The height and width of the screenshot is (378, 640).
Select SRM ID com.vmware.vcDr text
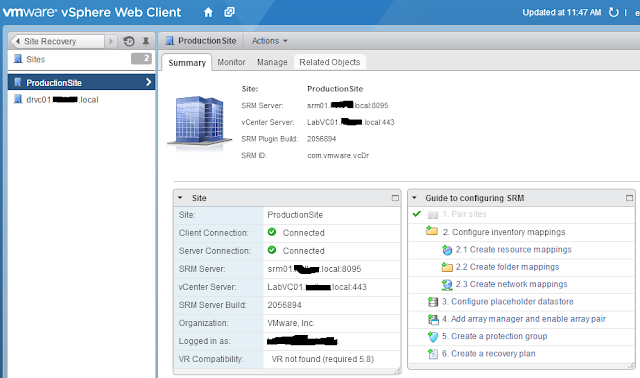point(338,156)
